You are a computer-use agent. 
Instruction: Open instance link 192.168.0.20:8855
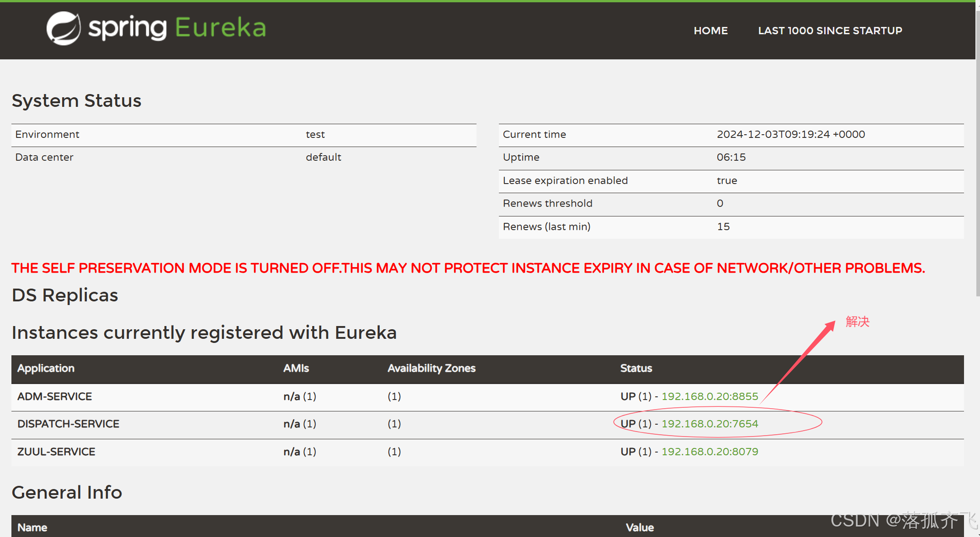710,396
